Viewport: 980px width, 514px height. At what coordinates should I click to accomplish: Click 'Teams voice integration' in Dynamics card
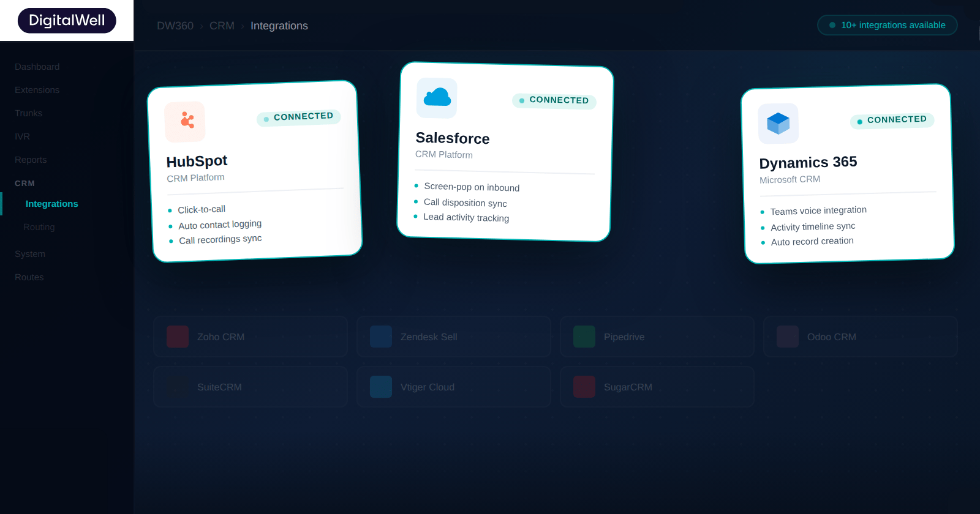coord(818,210)
